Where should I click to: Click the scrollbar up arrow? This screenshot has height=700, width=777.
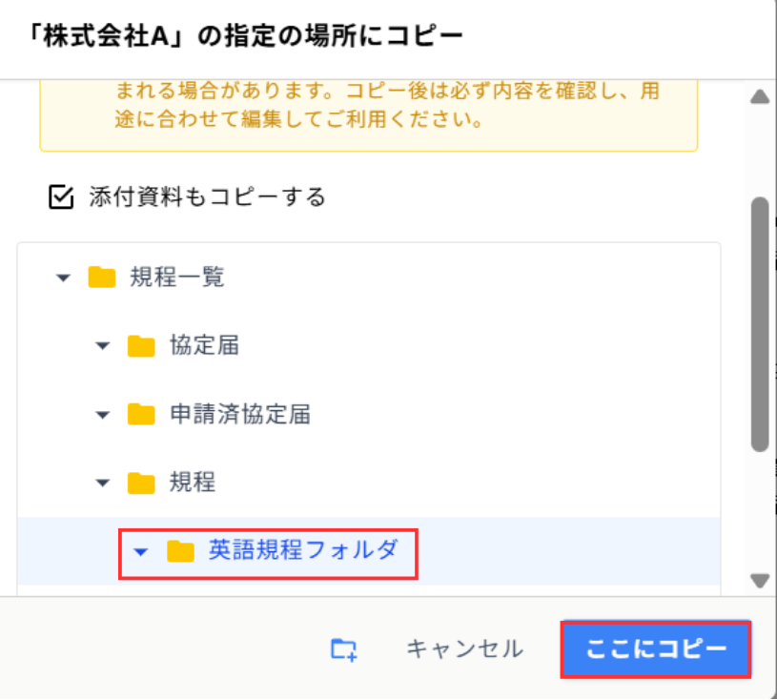point(760,96)
